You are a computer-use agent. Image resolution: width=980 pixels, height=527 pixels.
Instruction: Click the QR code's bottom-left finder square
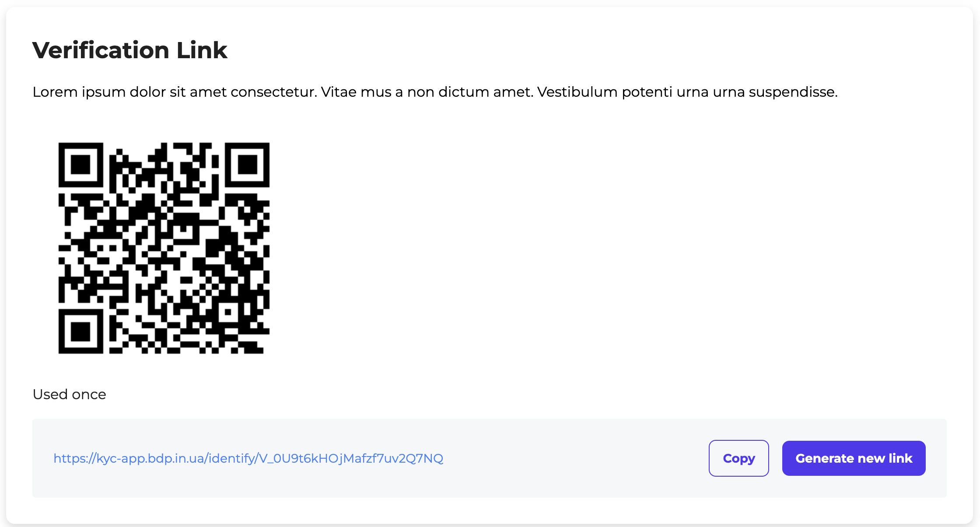click(x=80, y=331)
